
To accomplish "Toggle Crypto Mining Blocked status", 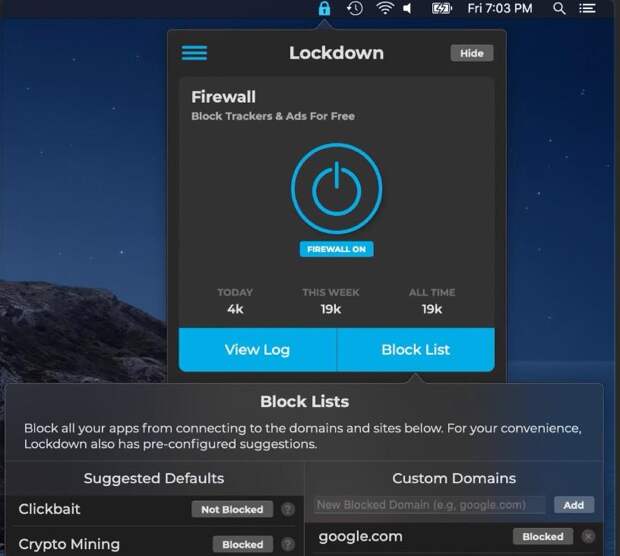I will click(242, 545).
